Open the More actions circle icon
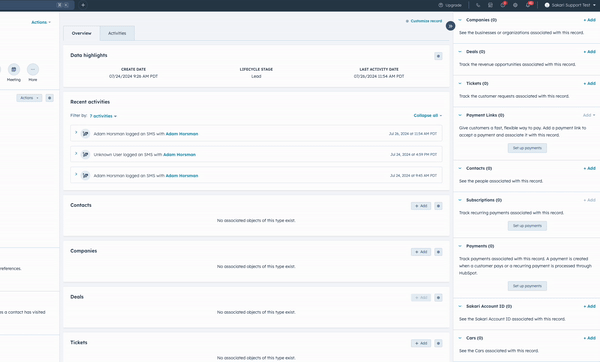Screen dimensions: 600x362 [x=33, y=69]
